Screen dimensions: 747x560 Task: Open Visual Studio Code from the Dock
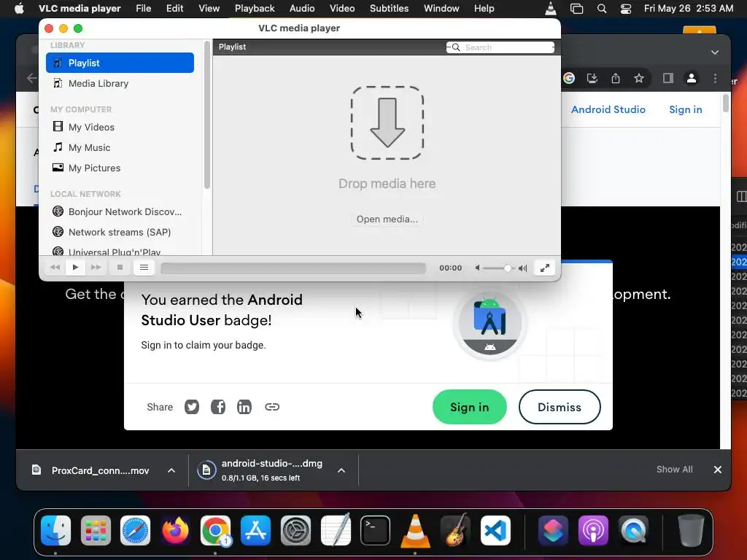495,531
